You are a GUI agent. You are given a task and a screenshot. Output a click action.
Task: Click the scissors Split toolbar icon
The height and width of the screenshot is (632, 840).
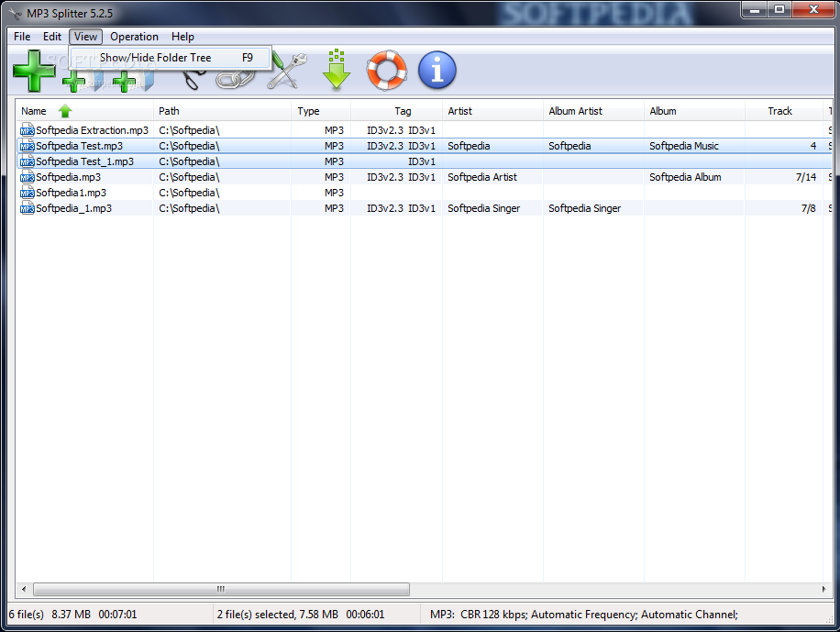[x=193, y=81]
